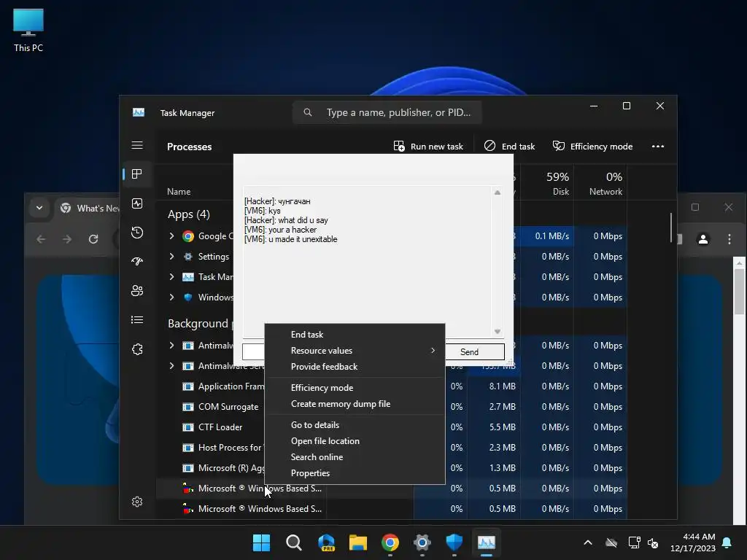Click Chrome window reload button
The image size is (747, 560).
[93, 239]
